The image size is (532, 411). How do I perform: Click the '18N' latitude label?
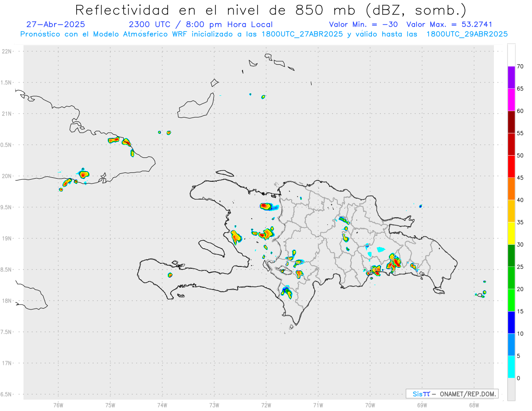(x=8, y=301)
